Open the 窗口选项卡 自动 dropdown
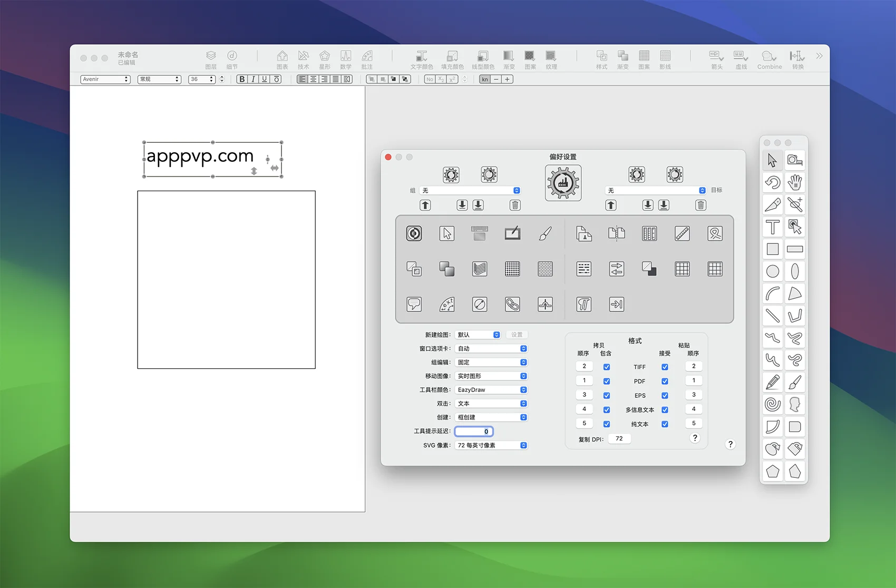The width and height of the screenshot is (896, 588). point(491,348)
